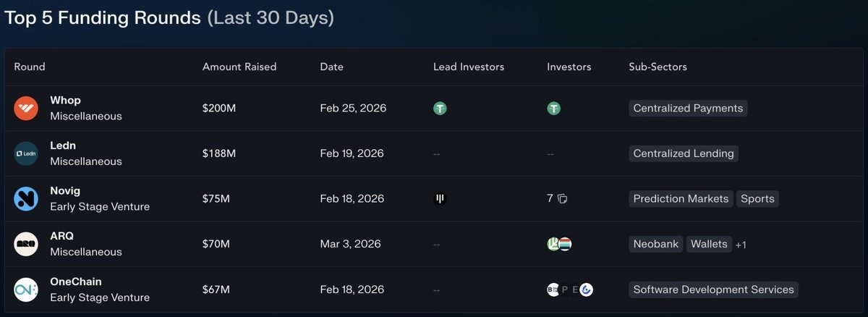Click the ARQ company logo icon
868x317 pixels.
[x=26, y=244]
